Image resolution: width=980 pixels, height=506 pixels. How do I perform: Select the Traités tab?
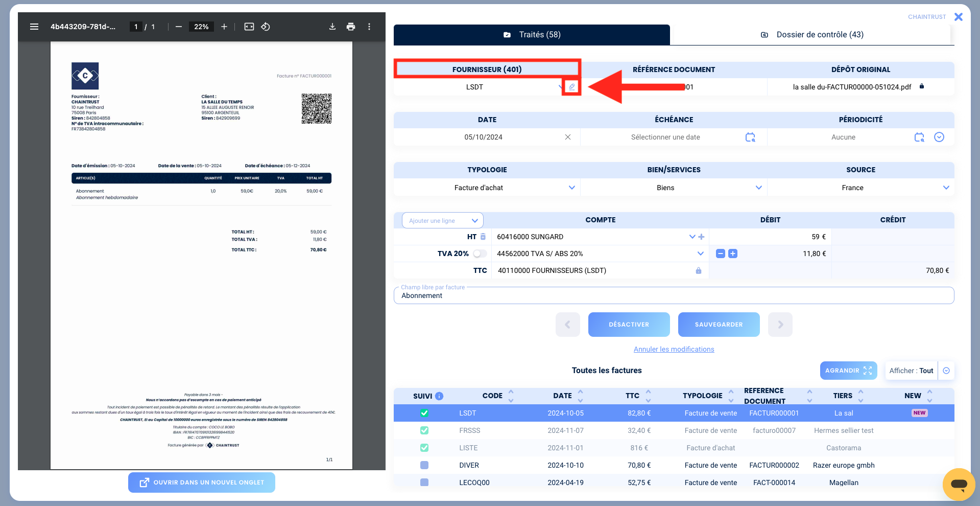tap(532, 35)
